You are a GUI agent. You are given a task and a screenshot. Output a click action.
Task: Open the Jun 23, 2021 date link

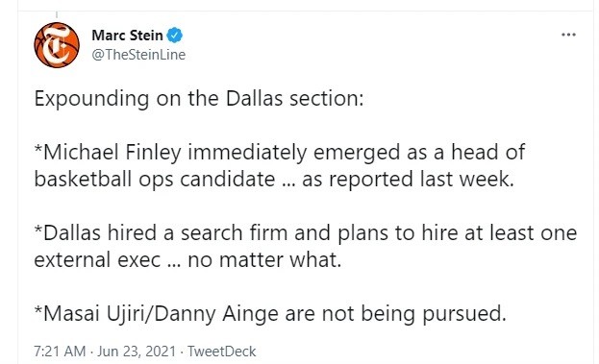137,352
